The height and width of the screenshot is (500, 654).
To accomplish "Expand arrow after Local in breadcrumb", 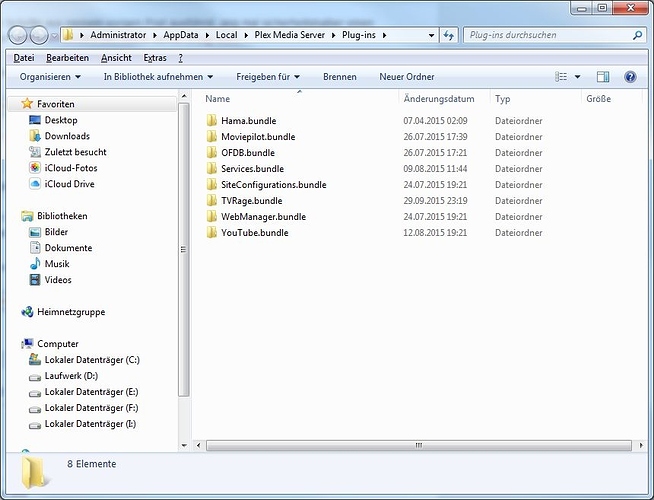I will (x=246, y=35).
